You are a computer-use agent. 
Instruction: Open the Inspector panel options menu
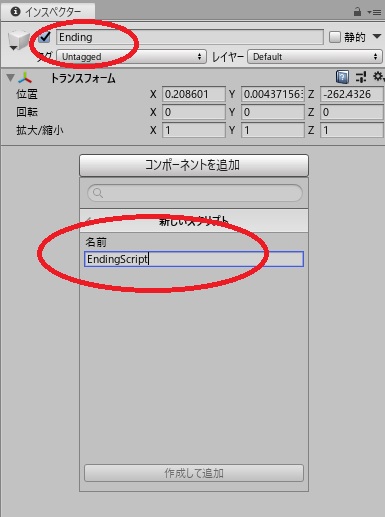[x=375, y=13]
